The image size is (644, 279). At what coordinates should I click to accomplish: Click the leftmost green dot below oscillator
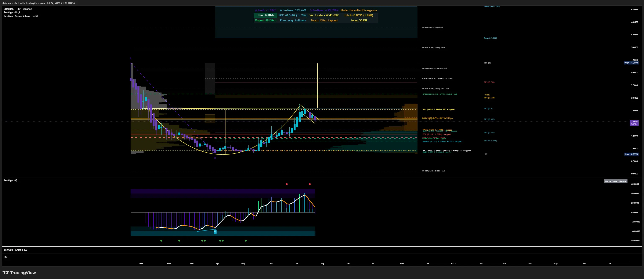161,240
